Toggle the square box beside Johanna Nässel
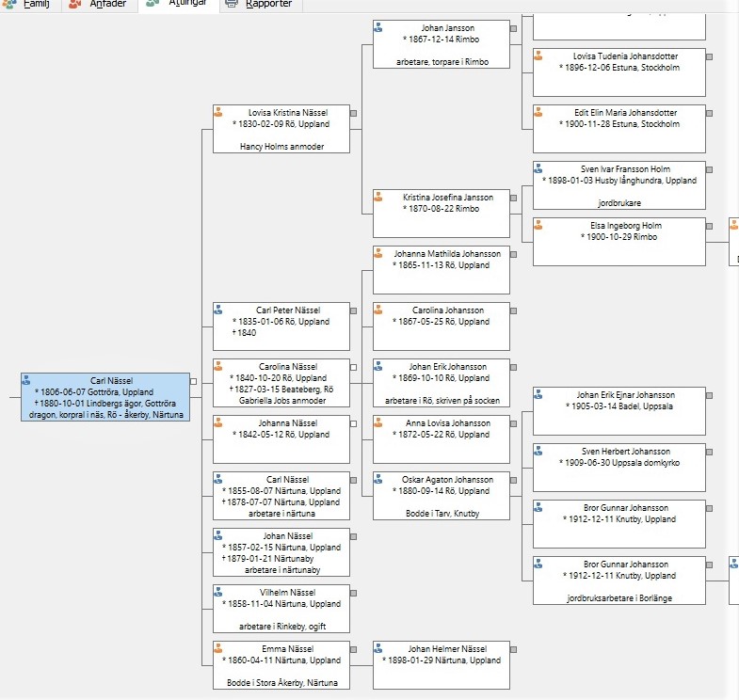This screenshot has width=739, height=700. [x=353, y=423]
